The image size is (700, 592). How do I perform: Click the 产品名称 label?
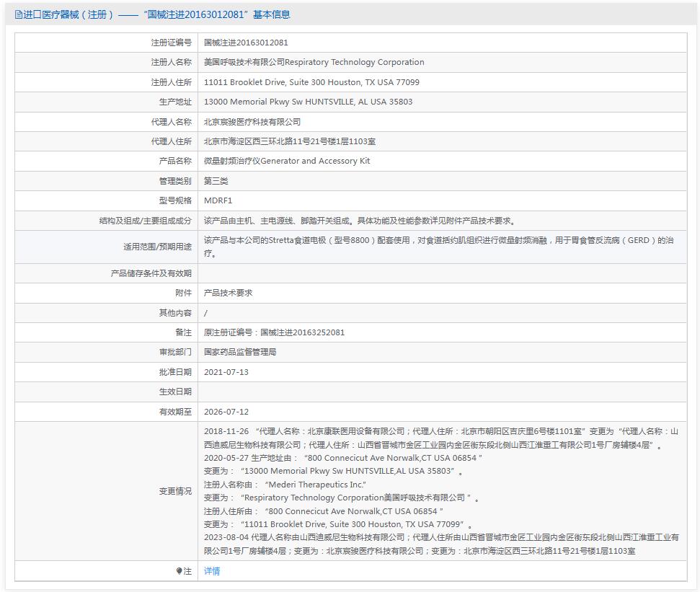(175, 161)
